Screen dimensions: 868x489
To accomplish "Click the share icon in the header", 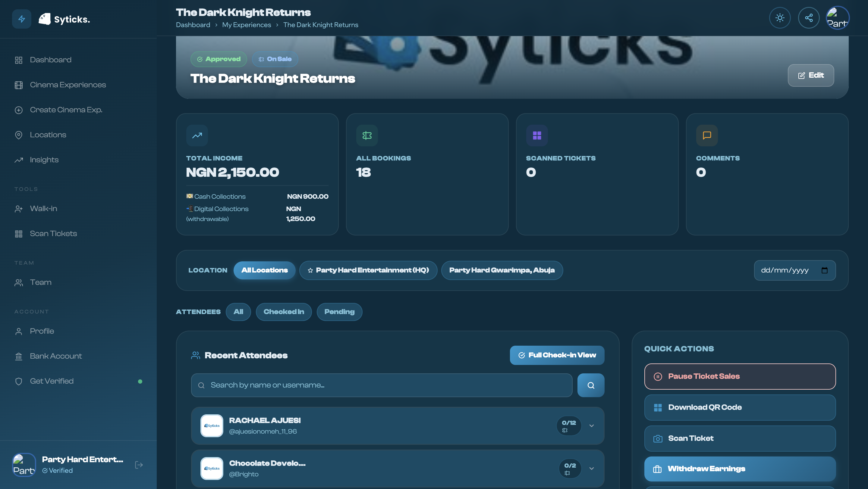I will pos(809,18).
